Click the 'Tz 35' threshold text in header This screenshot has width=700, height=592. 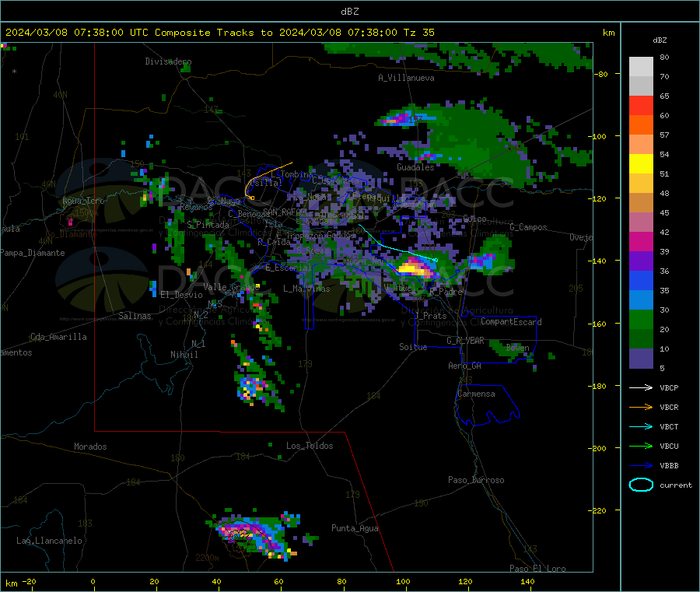point(418,33)
